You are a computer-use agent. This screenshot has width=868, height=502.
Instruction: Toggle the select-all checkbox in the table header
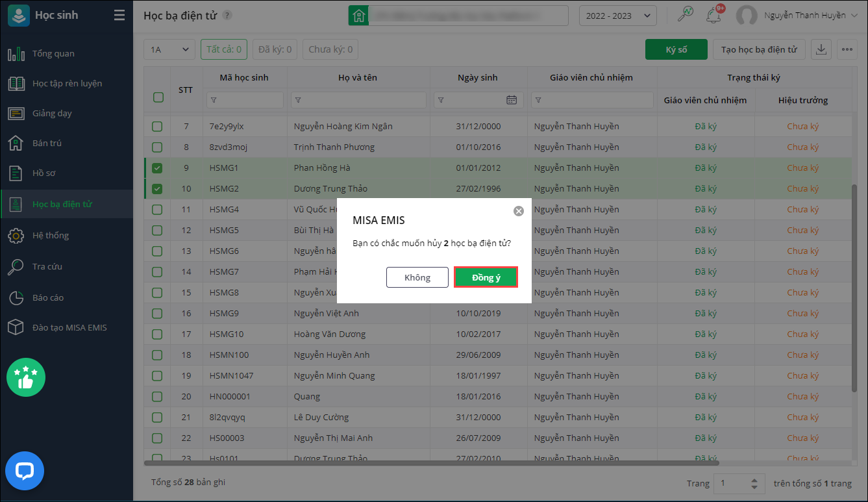[158, 97]
